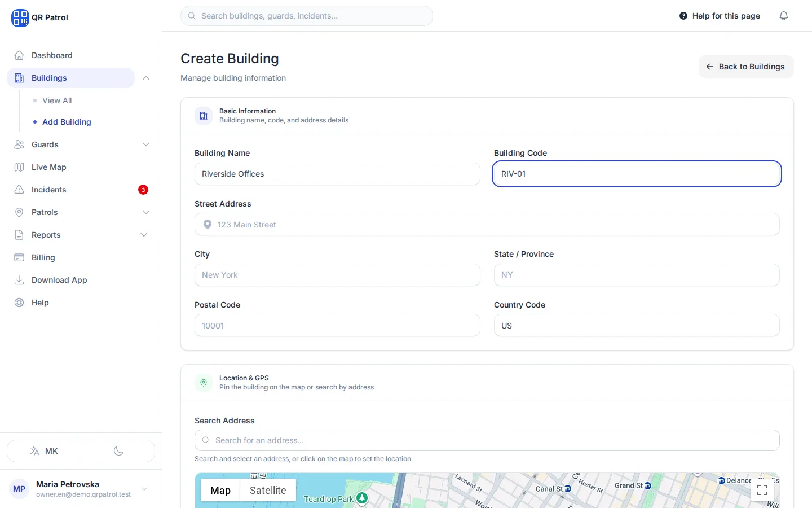The image size is (812, 508).
Task: Click the Location & GPS pin icon
Action: [204, 383]
